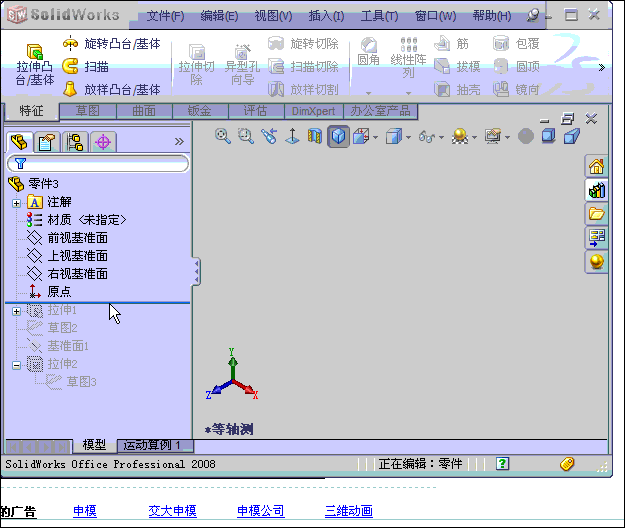Switch to the DimXpert tab
625x528 pixels.
(x=314, y=111)
